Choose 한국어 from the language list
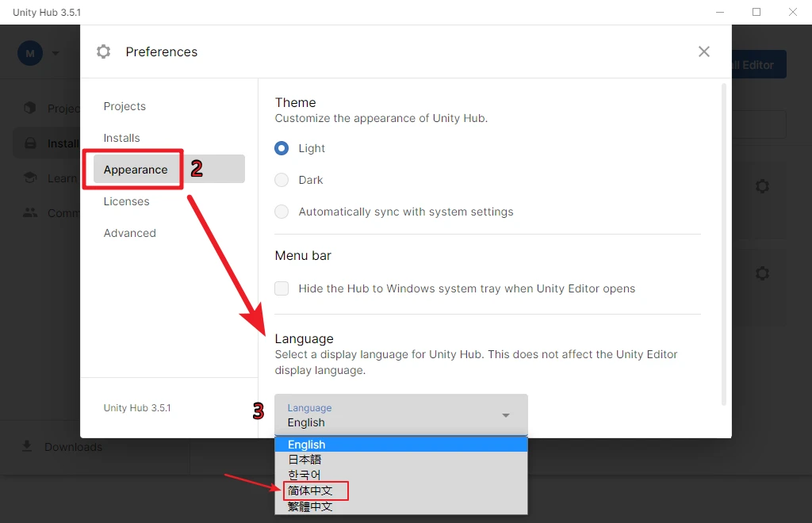 pyautogui.click(x=401, y=475)
